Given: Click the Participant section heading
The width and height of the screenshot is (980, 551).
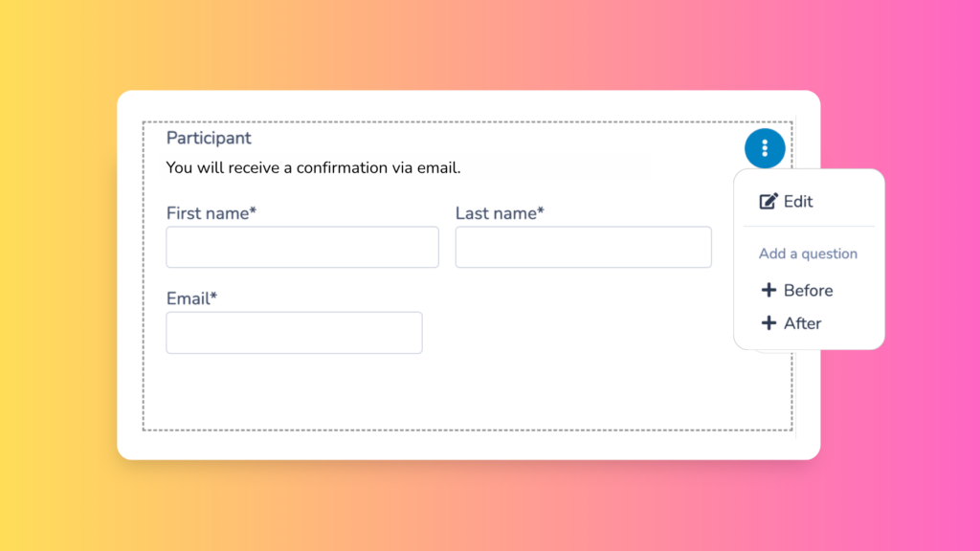Looking at the screenshot, I should click(x=209, y=138).
